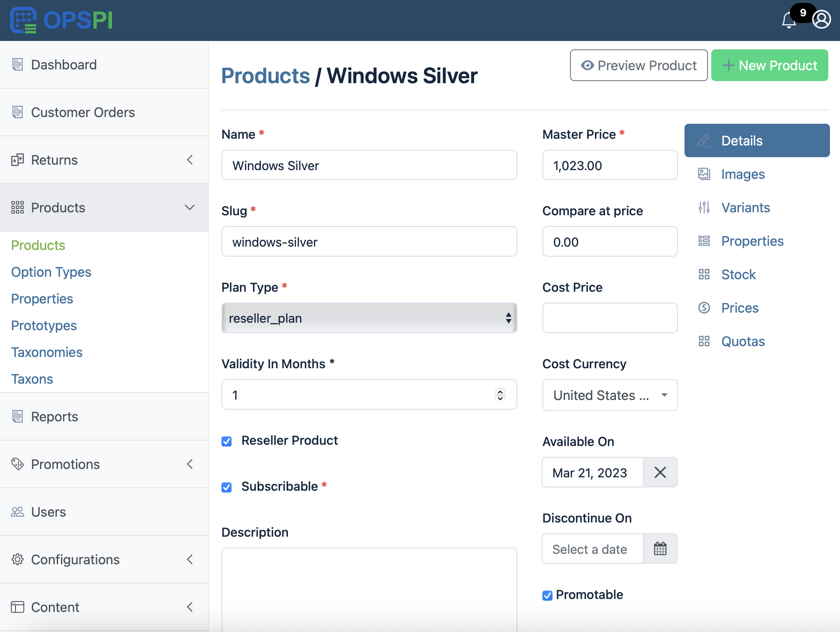Open the Users menu item
This screenshot has width=840, height=632.
[104, 512]
